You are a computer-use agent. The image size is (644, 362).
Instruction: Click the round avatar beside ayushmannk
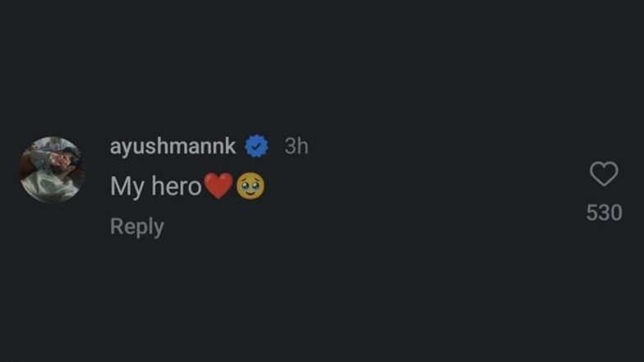point(53,170)
